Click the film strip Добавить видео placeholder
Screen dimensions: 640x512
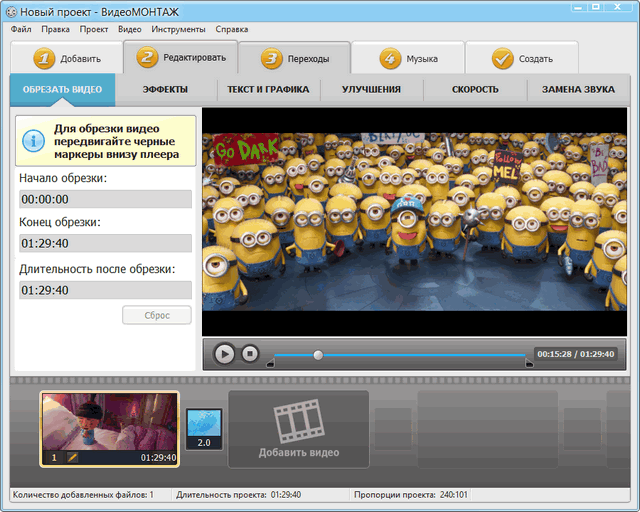point(298,429)
